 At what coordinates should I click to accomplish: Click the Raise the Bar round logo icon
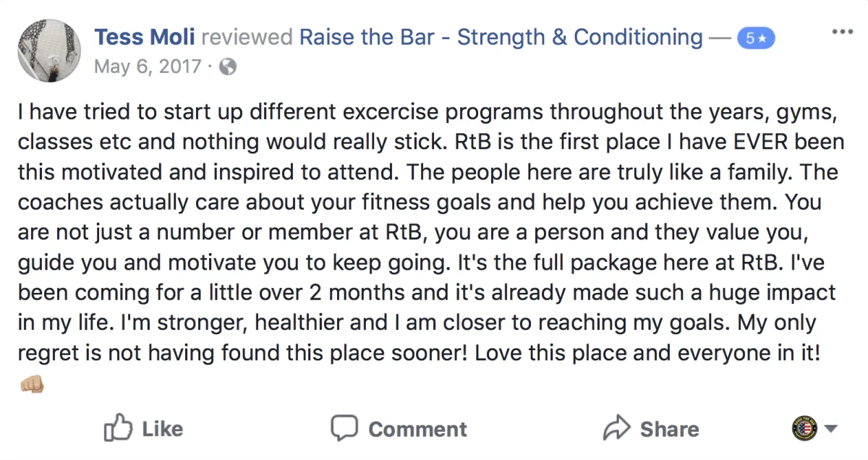804,428
